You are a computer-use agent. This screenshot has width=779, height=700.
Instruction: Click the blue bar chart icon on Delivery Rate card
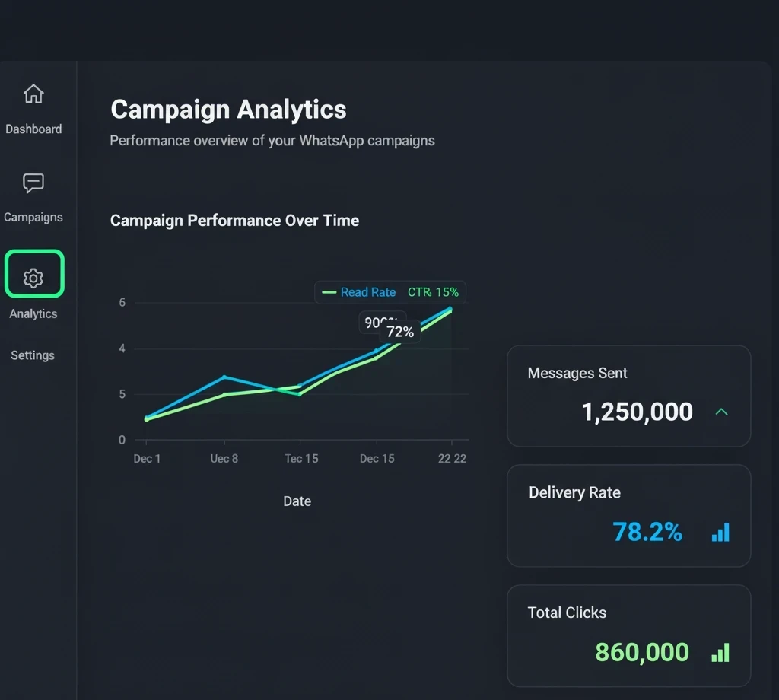720,532
